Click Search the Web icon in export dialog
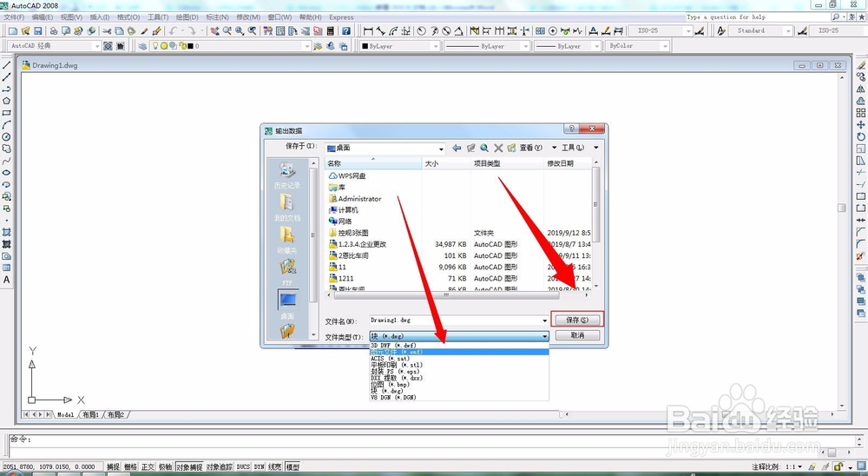 [484, 148]
